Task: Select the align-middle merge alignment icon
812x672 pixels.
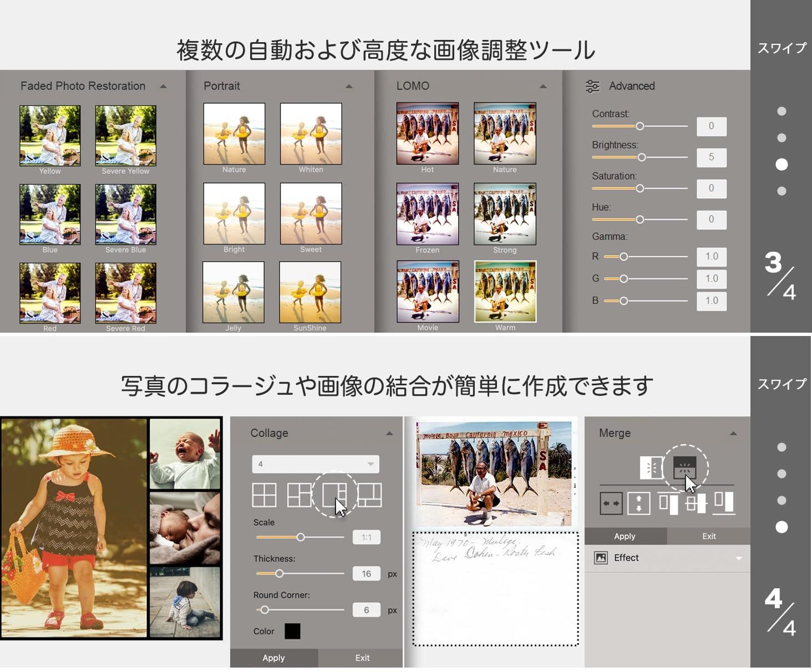Action: click(x=696, y=503)
